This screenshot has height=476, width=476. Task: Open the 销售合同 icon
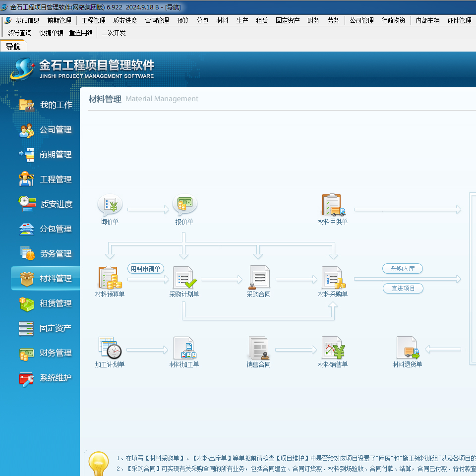pyautogui.click(x=258, y=348)
